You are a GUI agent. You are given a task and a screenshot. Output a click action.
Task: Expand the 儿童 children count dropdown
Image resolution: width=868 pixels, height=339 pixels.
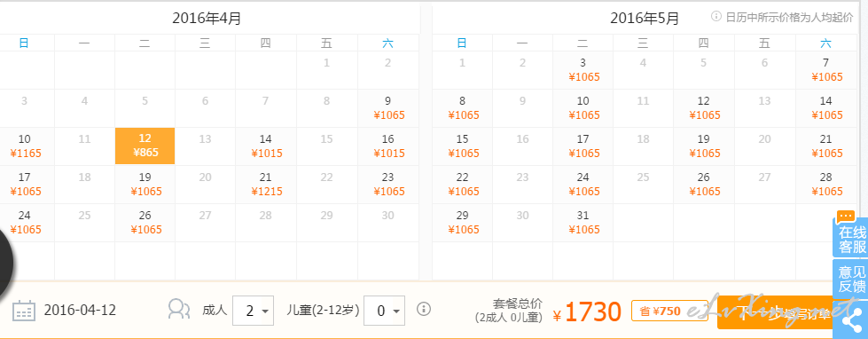pyautogui.click(x=384, y=311)
